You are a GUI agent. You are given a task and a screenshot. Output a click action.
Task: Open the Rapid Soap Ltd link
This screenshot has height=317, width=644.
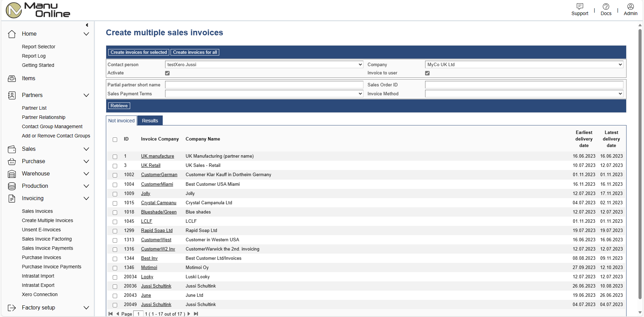[x=157, y=231]
